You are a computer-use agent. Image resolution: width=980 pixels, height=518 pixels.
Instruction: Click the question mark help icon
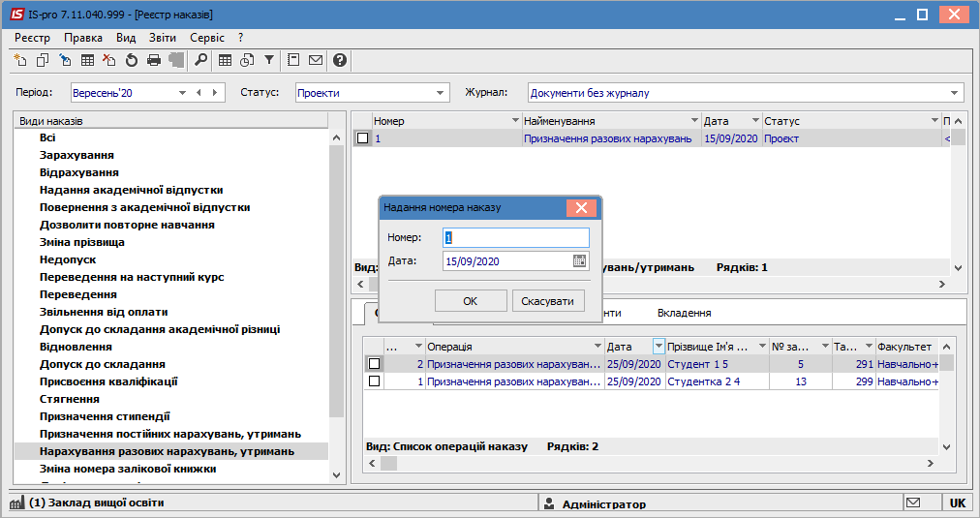(339, 60)
